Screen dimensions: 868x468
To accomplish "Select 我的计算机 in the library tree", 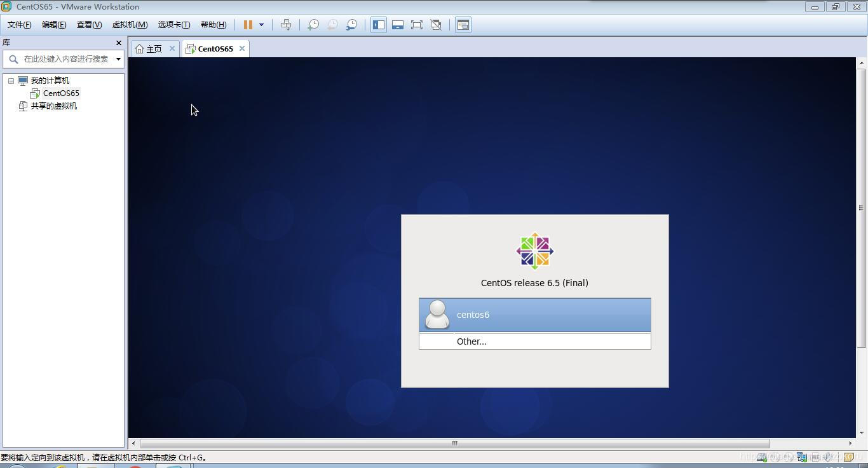I will [50, 81].
